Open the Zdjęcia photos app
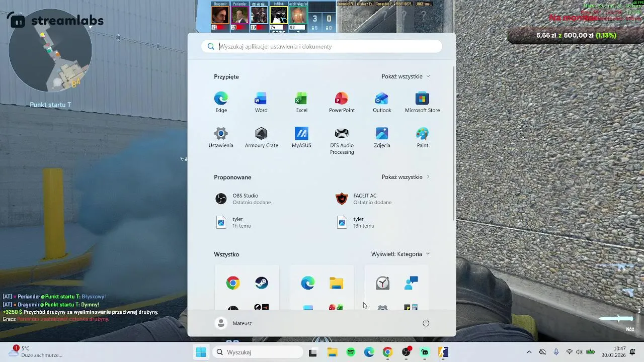 [x=382, y=138]
